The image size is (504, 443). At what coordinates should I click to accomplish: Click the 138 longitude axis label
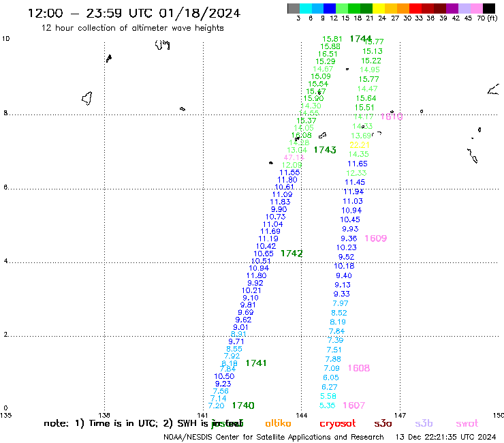pyautogui.click(x=104, y=416)
